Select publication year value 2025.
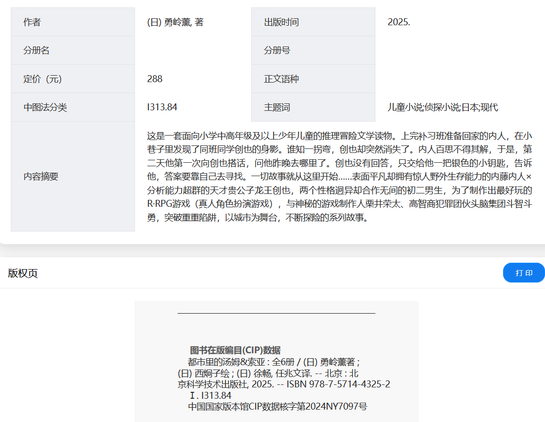This screenshot has height=422, width=545. pos(399,22)
